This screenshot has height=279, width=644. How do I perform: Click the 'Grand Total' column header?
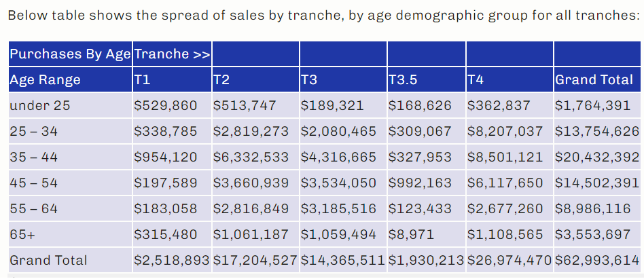coord(597,79)
